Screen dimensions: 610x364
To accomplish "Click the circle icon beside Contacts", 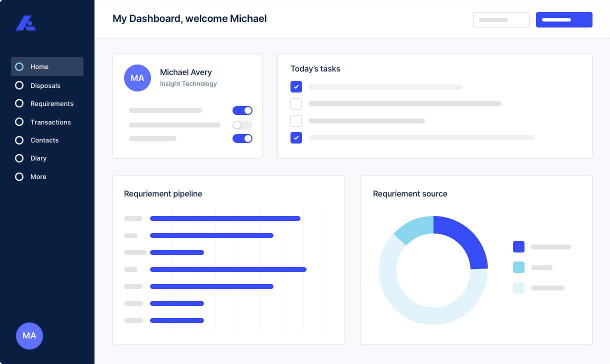I will 19,140.
